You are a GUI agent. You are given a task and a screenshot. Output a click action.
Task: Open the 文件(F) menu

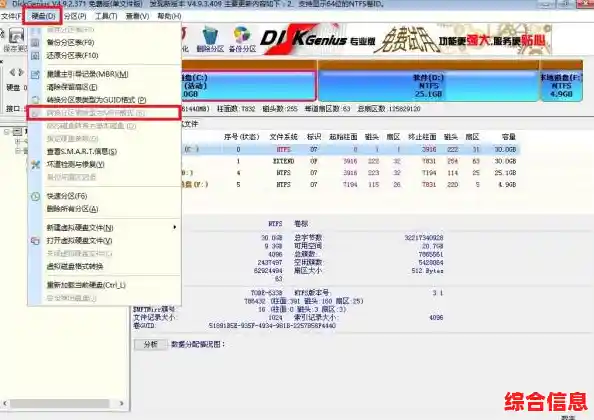(11, 16)
